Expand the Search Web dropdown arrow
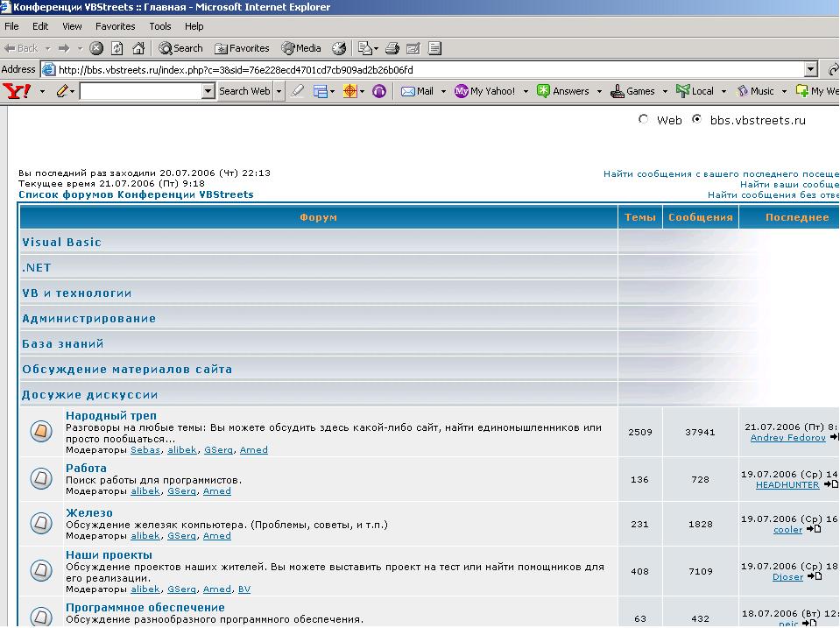Viewport: 840px width, 628px height. [x=279, y=91]
